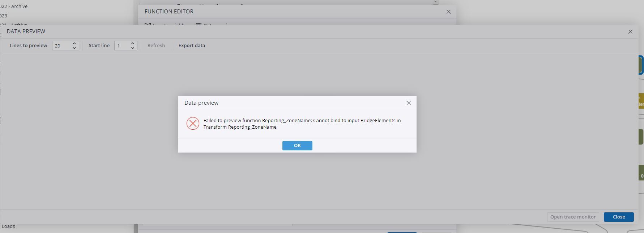Select the '023' item in the sidebar
Screen dimensions: 644x233
(x=4, y=16)
